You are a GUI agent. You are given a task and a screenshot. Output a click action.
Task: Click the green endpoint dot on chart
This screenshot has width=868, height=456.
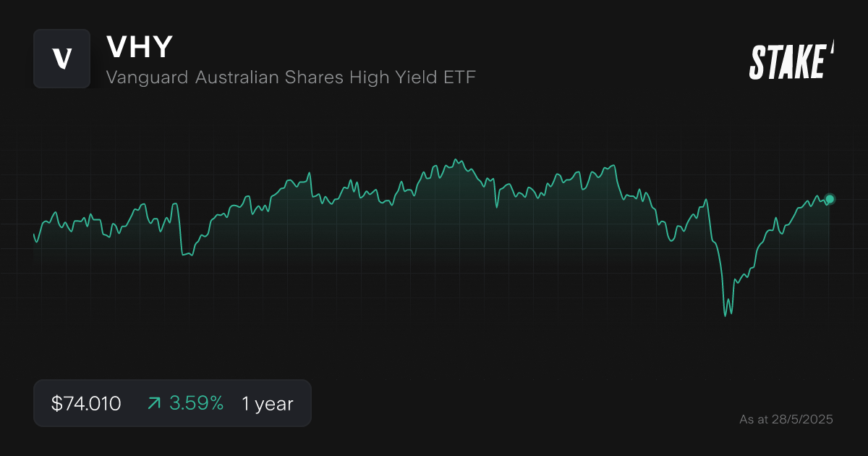[830, 199]
